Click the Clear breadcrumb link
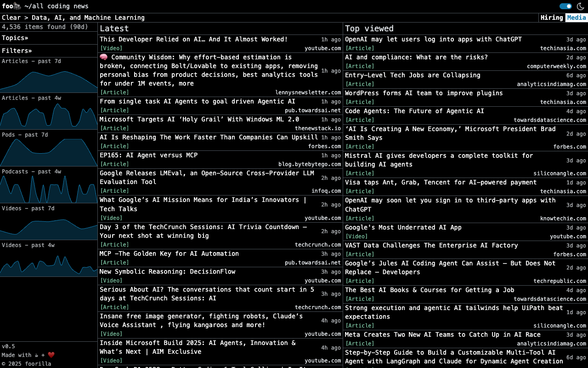Image resolution: width=588 pixels, height=368 pixels. click(11, 17)
